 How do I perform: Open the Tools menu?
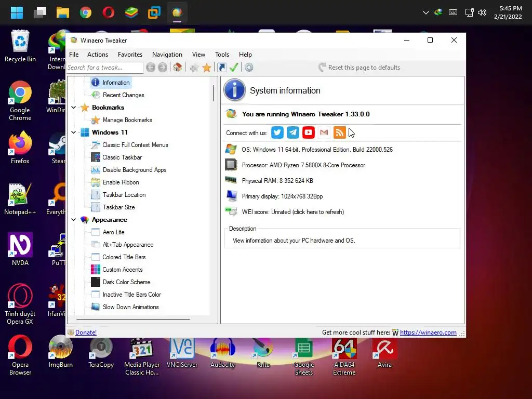(x=222, y=54)
